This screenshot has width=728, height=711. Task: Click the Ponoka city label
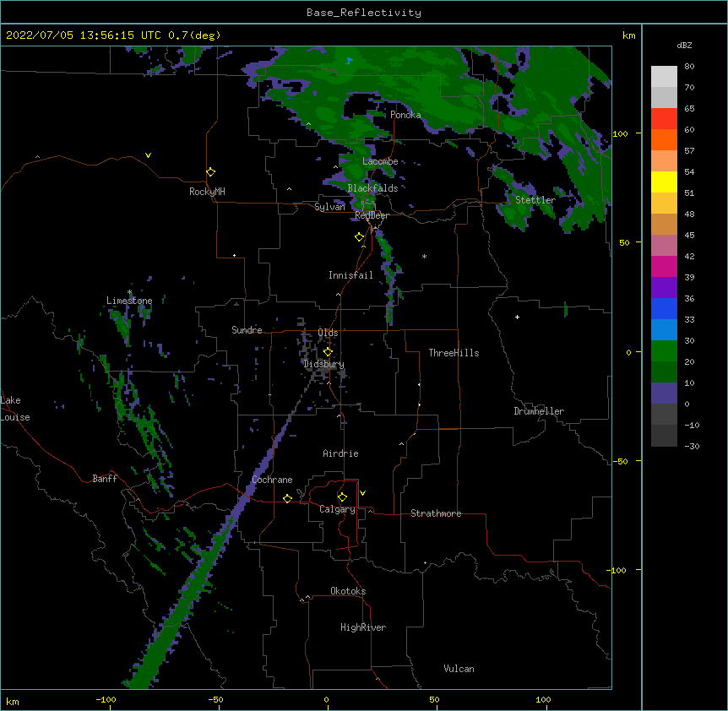405,115
